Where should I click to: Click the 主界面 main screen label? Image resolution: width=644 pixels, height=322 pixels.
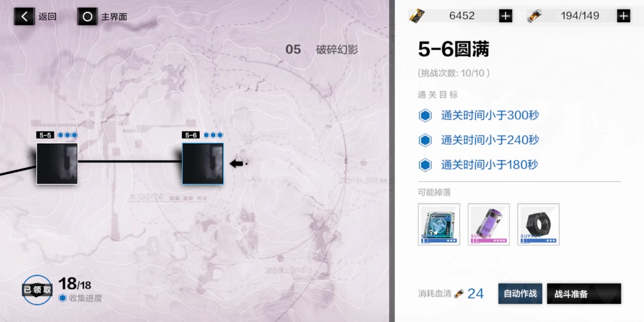[x=114, y=17]
